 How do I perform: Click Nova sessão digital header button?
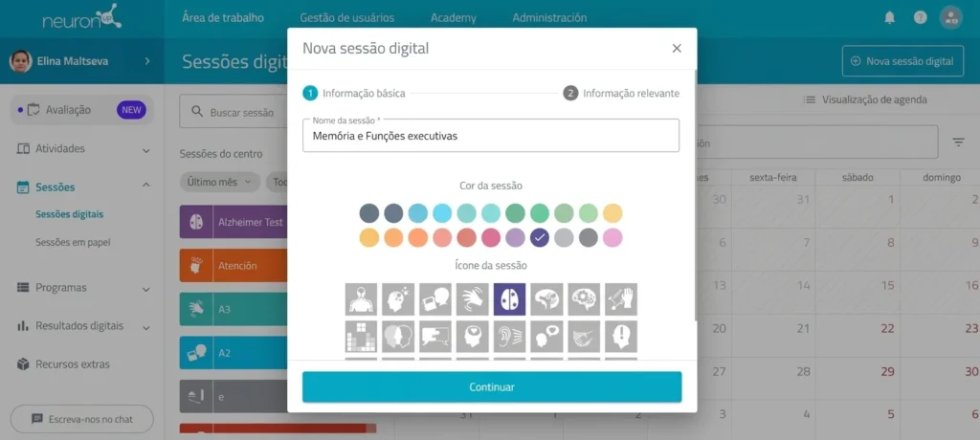902,61
